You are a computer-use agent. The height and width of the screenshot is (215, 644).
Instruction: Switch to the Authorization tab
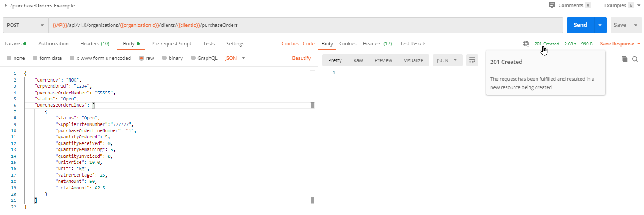click(x=53, y=44)
